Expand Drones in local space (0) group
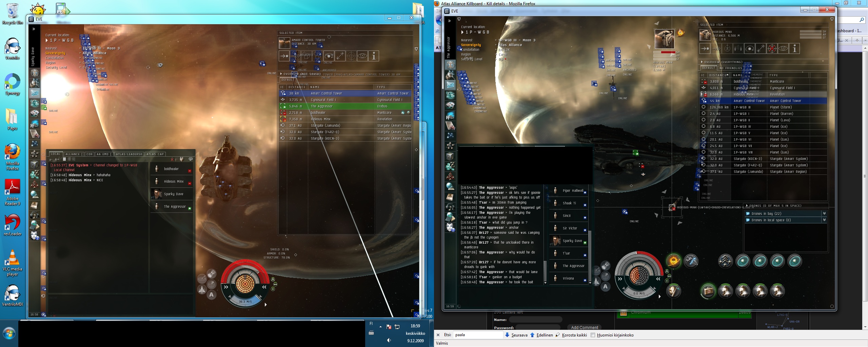This screenshot has width=868, height=347. [824, 220]
